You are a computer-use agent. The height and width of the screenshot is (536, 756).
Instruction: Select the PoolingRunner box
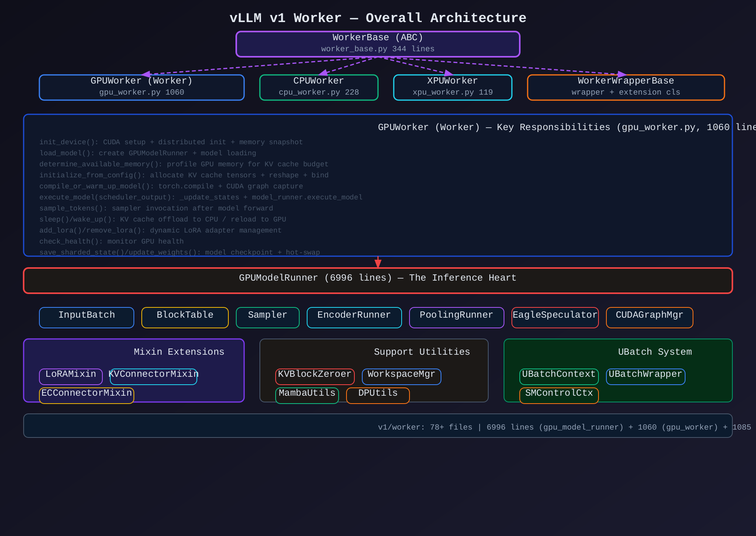[x=456, y=317]
